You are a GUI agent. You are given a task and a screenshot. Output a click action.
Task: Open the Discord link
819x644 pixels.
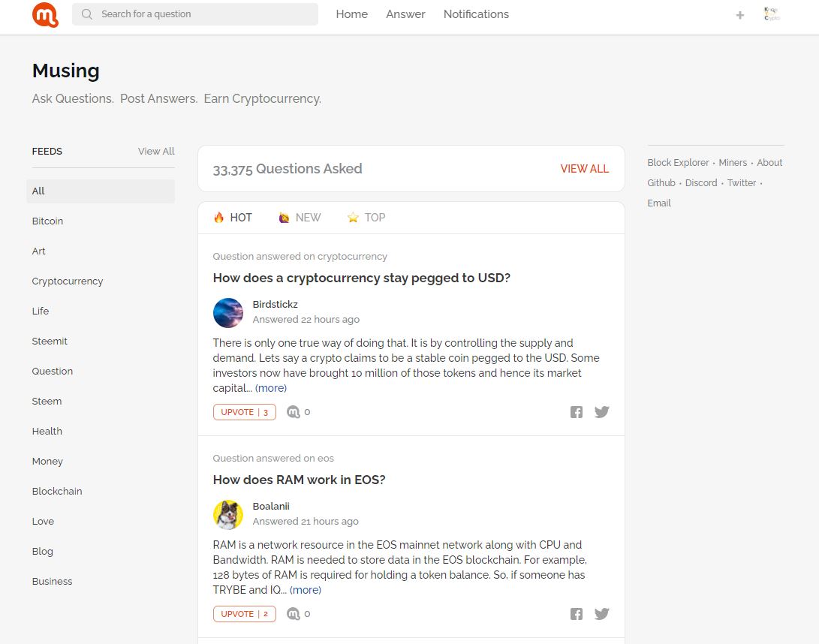click(701, 183)
